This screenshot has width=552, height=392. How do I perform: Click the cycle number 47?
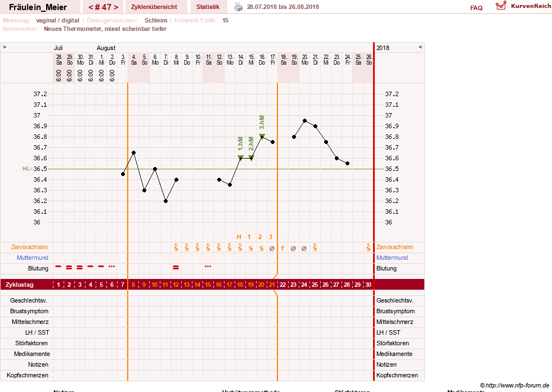tap(103, 7)
